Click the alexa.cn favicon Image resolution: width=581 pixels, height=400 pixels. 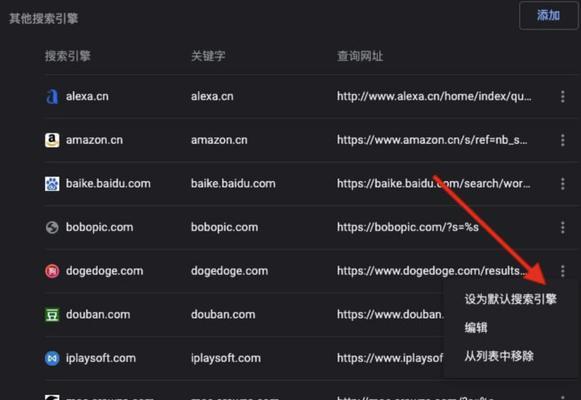click(52, 97)
